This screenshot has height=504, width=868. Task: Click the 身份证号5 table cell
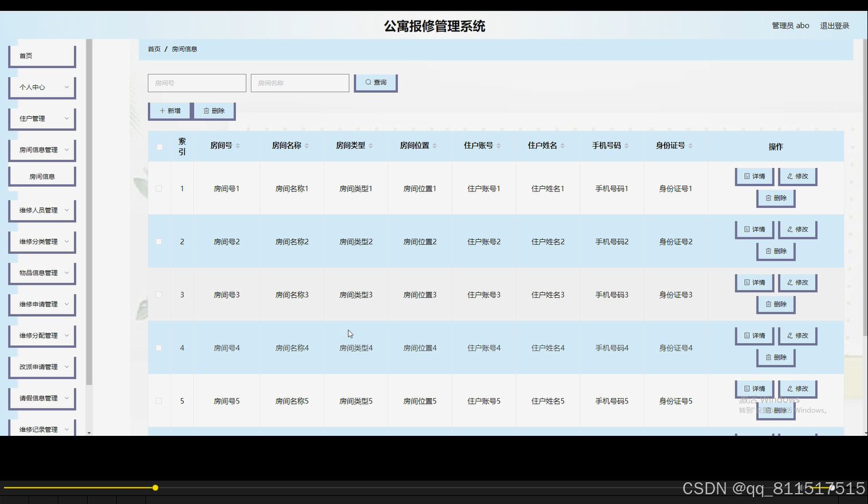pos(676,401)
